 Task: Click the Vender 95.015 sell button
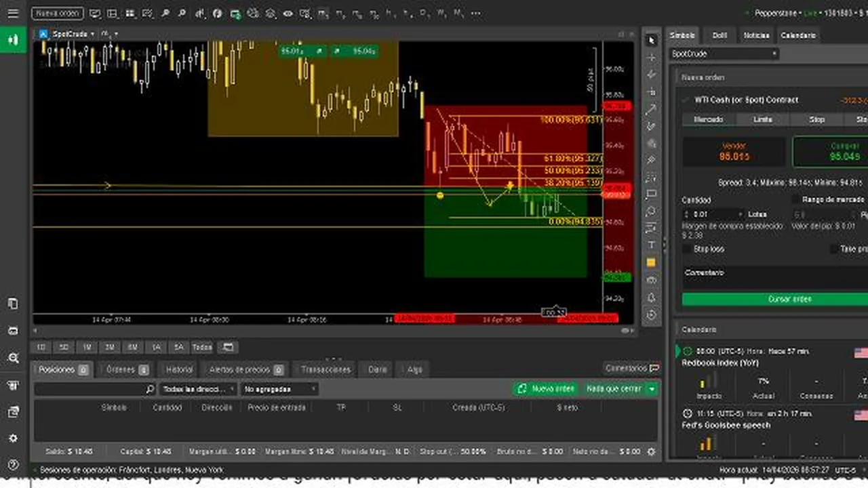click(734, 152)
